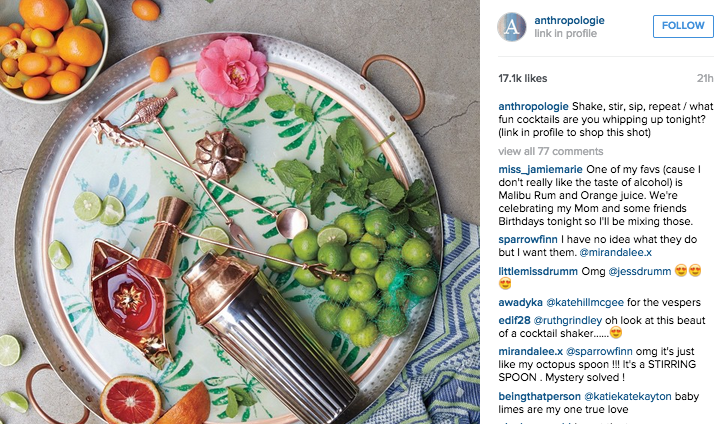Click the @sparrowfinn mention in reply

599,351
